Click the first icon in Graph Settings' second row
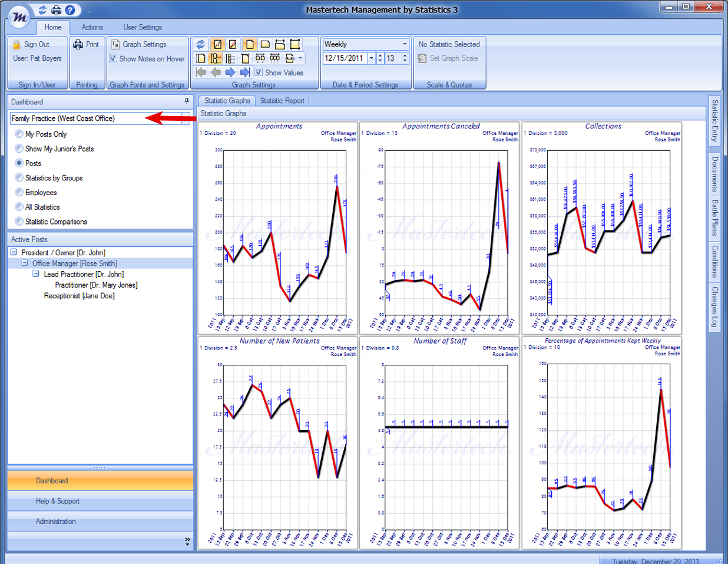The height and width of the screenshot is (564, 728). coord(201,58)
